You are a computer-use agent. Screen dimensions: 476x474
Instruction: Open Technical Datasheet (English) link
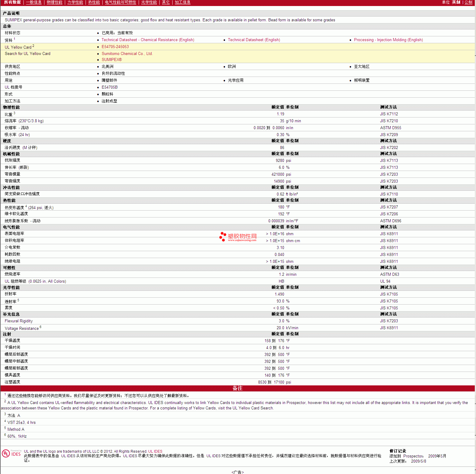pos(254,40)
